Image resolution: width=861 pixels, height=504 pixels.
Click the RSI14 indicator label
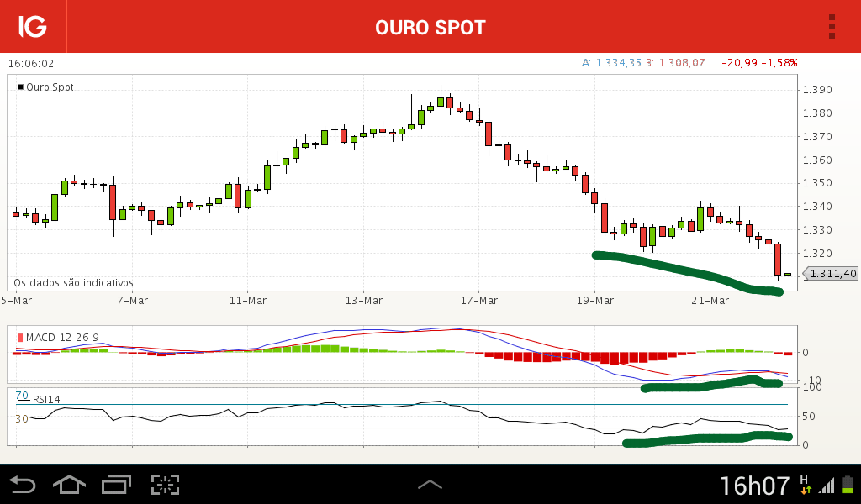tap(46, 399)
